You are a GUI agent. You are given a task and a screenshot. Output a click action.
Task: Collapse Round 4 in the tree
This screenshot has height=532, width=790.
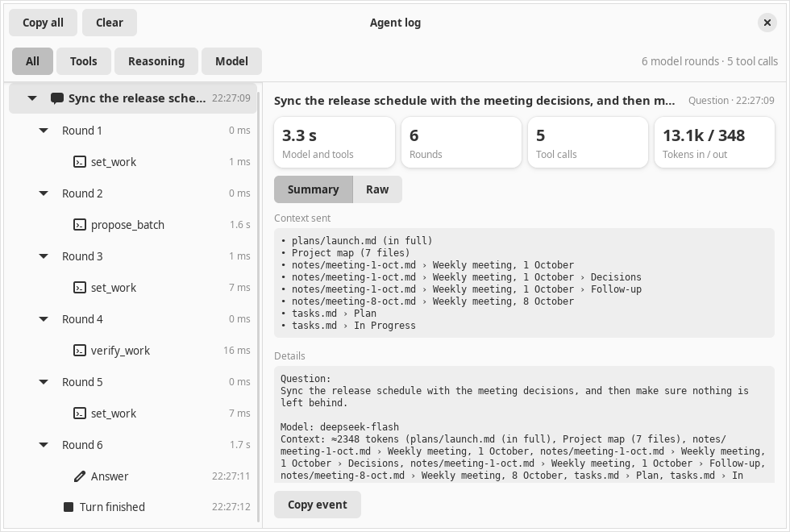click(44, 319)
